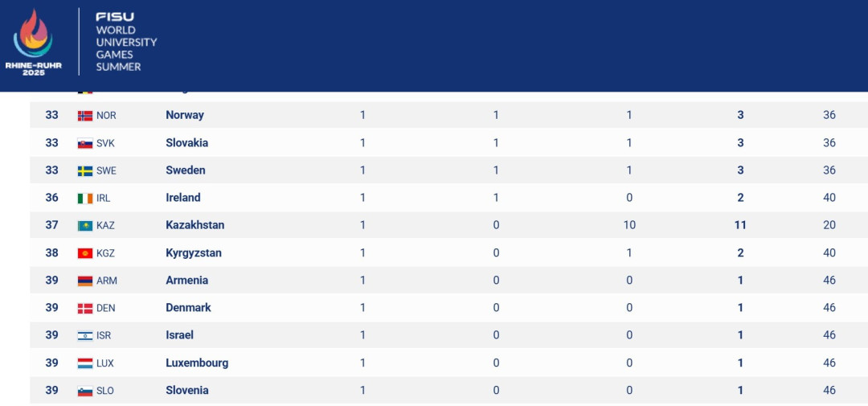
Task: Click the Armenia flag icon
Action: (x=85, y=281)
